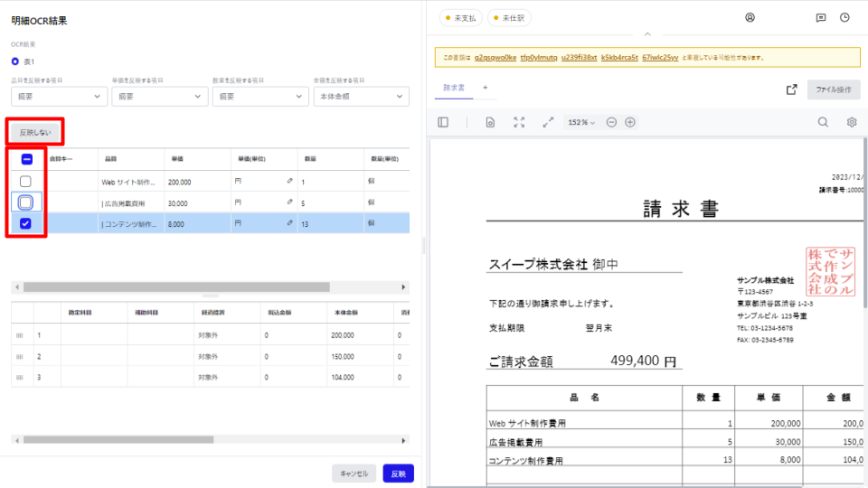
Task: Click the fit-to-screen corners icon
Action: pyautogui.click(x=519, y=122)
